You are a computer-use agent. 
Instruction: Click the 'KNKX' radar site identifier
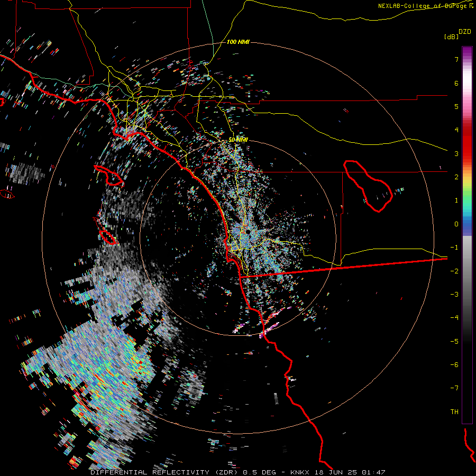point(299,472)
